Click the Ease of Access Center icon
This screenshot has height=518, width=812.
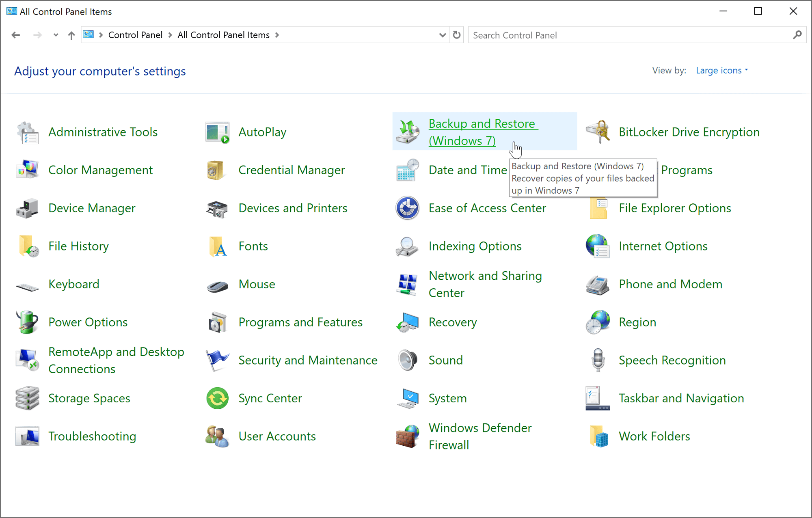[x=407, y=208]
